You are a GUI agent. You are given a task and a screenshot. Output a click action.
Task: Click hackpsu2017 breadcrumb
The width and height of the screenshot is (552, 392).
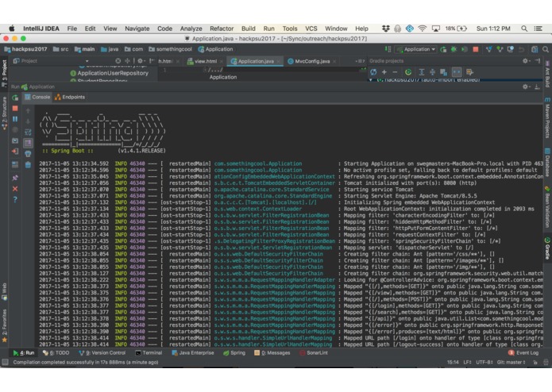pyautogui.click(x=25, y=49)
